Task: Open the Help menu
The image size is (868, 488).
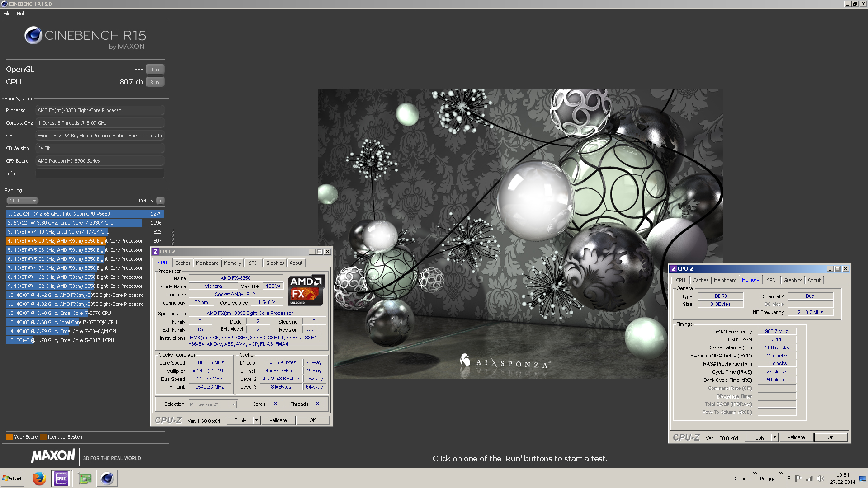Action: click(x=22, y=14)
